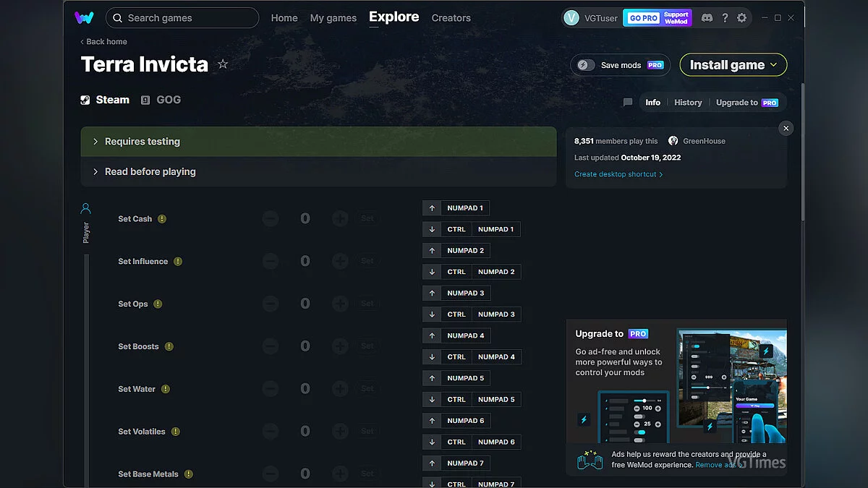Screen dimensions: 868x488
Task: Click info icon next to Set Volatiles
Action: [175, 432]
